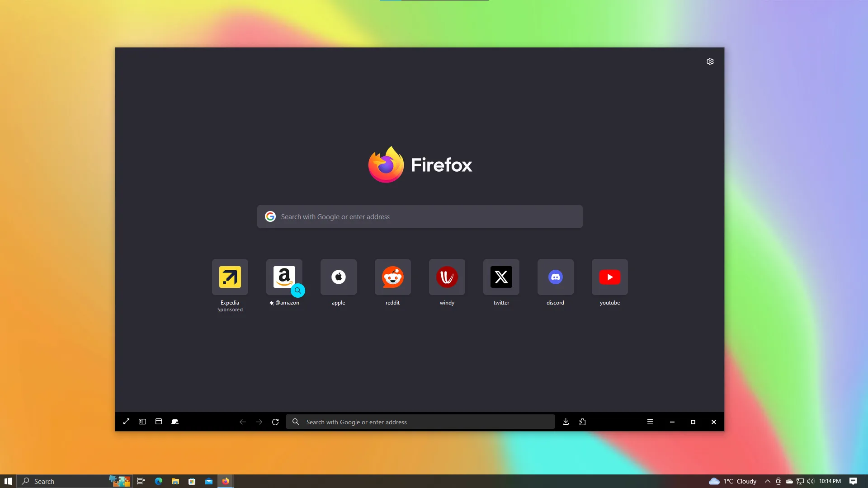Go back using the back arrow

[x=243, y=422]
